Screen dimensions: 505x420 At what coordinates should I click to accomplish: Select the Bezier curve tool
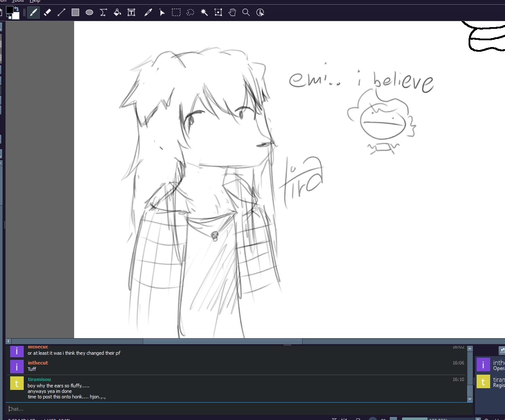tap(103, 13)
